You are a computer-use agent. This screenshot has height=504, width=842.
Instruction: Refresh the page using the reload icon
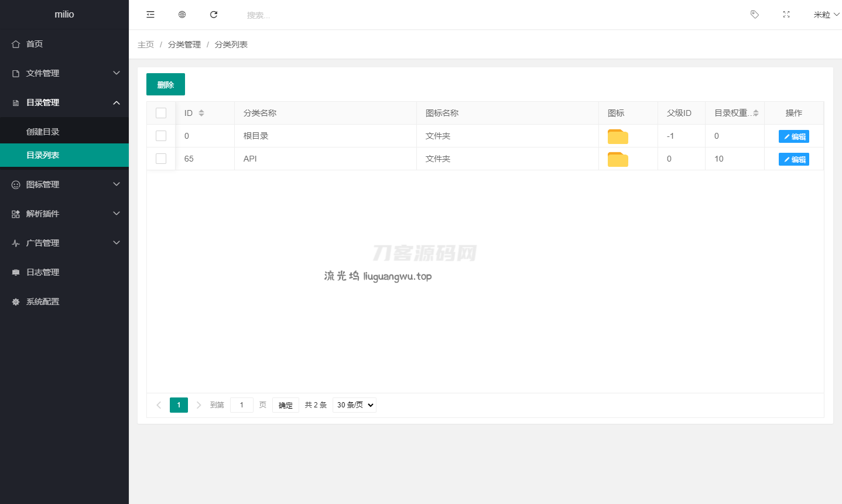click(x=214, y=15)
